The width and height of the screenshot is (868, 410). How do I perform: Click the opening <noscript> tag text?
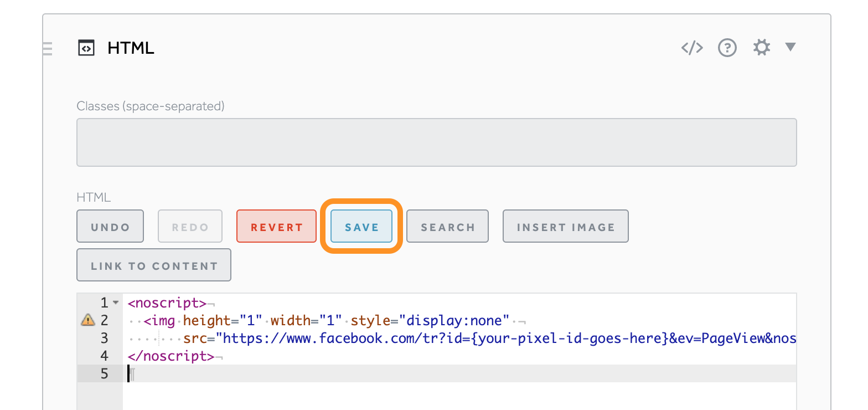pos(167,303)
